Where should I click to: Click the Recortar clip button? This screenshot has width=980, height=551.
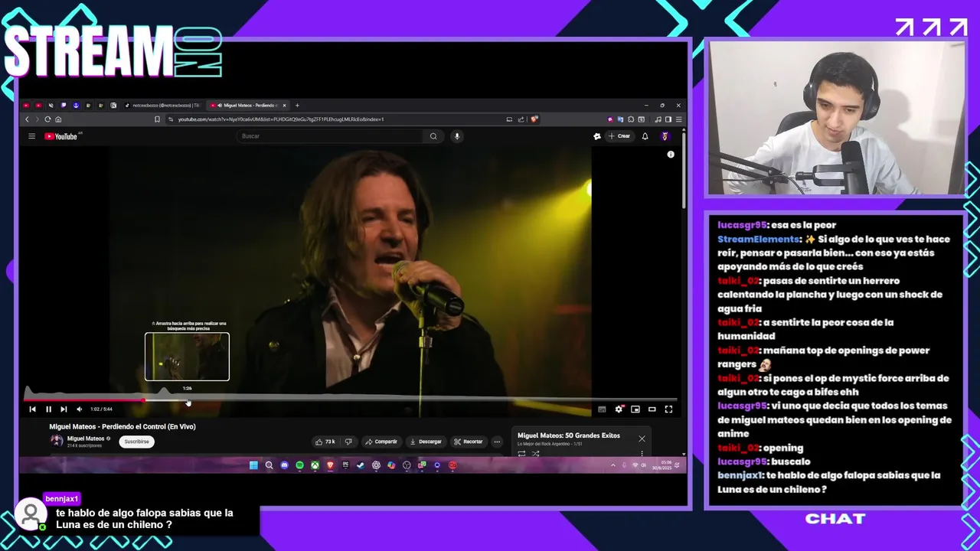point(469,442)
